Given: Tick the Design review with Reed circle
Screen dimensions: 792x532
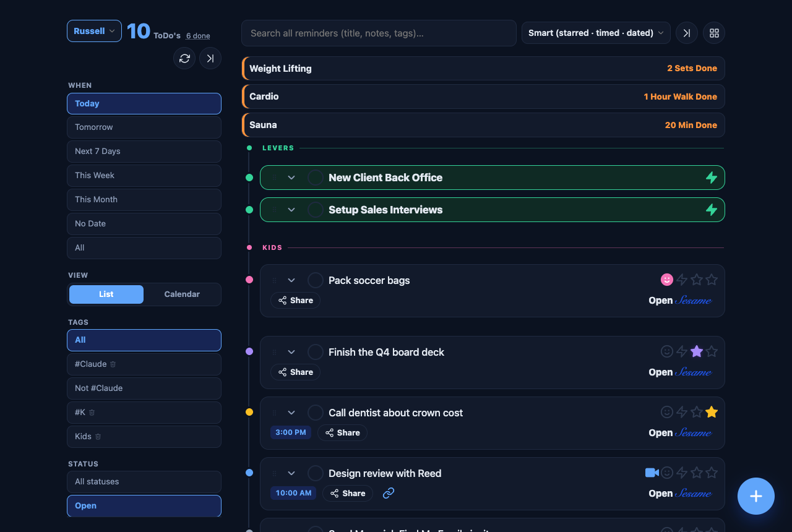Looking at the screenshot, I should point(316,473).
